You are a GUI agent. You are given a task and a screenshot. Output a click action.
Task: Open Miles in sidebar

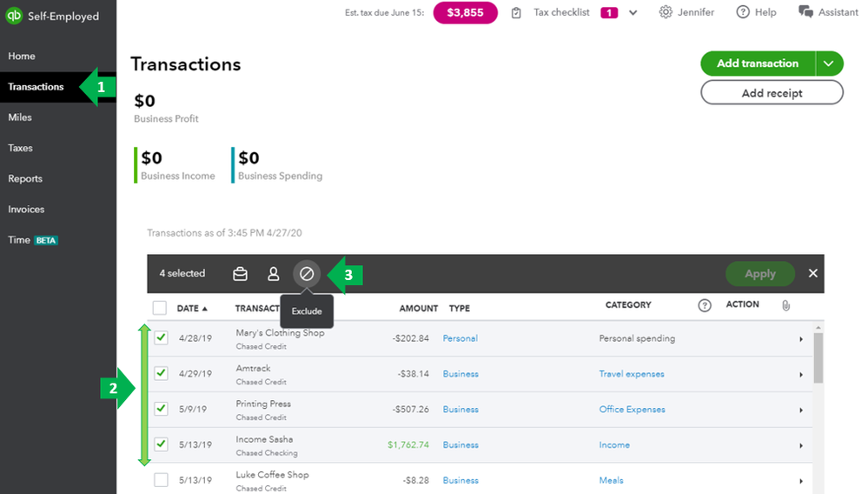click(20, 117)
